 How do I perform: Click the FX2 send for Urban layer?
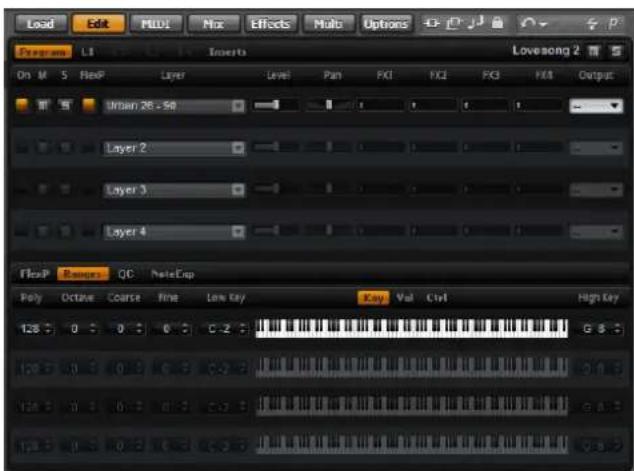[x=433, y=106]
